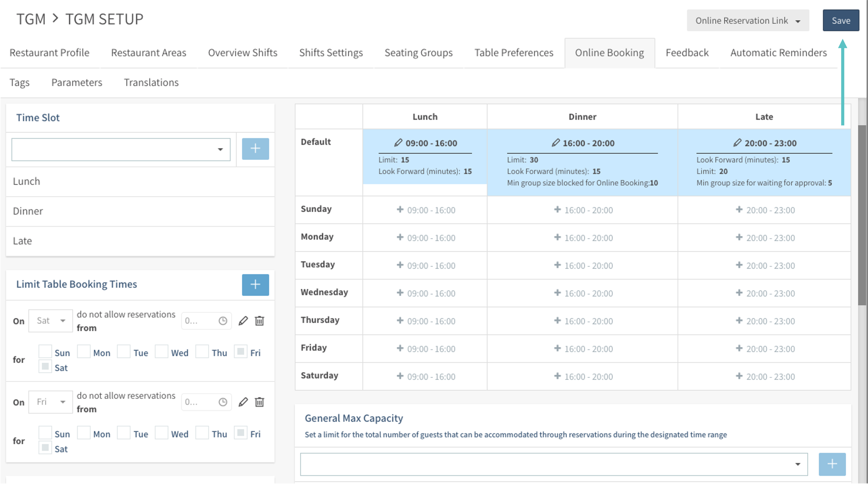Image resolution: width=868 pixels, height=484 pixels.
Task: Open the Parameters sub-tab
Action: pyautogui.click(x=77, y=82)
